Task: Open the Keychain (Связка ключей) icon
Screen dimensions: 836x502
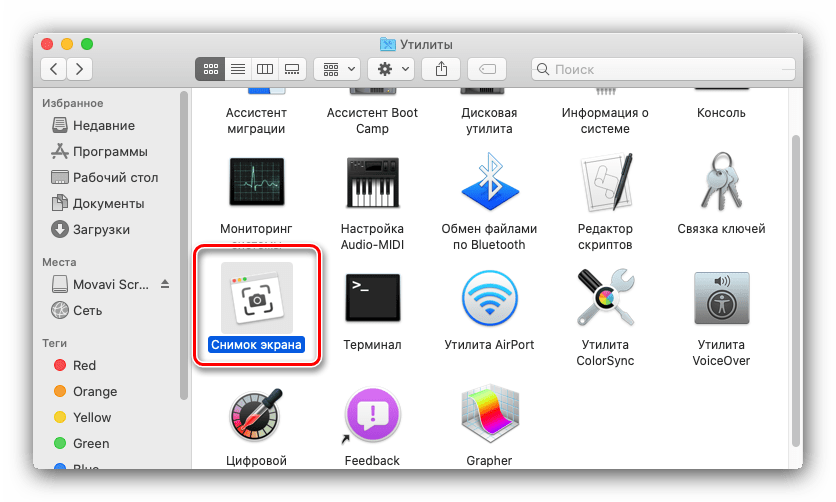Action: pyautogui.click(x=721, y=181)
